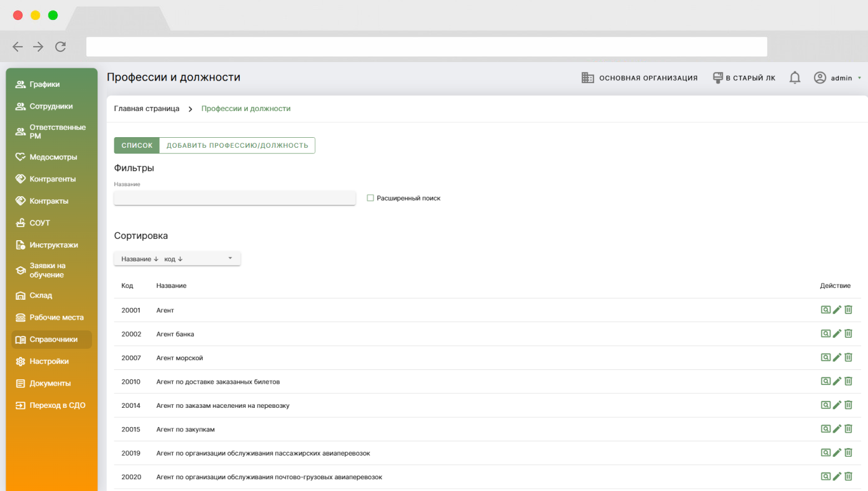868x491 pixels.
Task: View details of Агент банка
Action: coord(826,333)
